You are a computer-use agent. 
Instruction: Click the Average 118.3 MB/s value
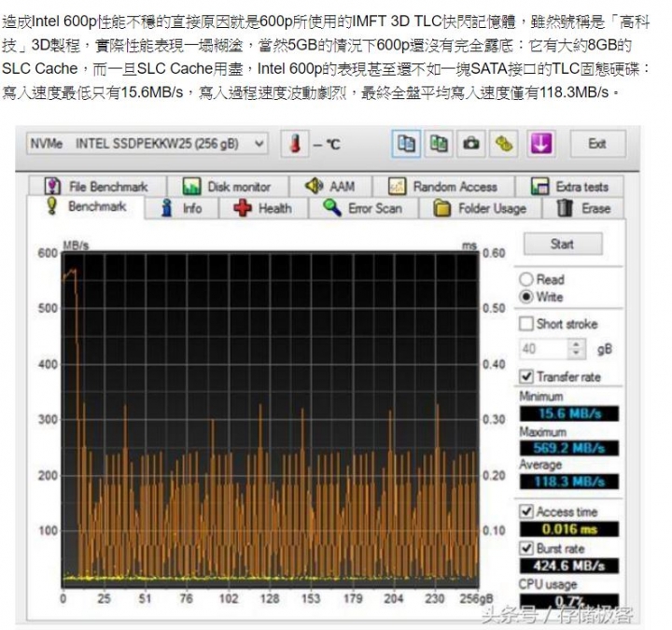click(x=569, y=482)
